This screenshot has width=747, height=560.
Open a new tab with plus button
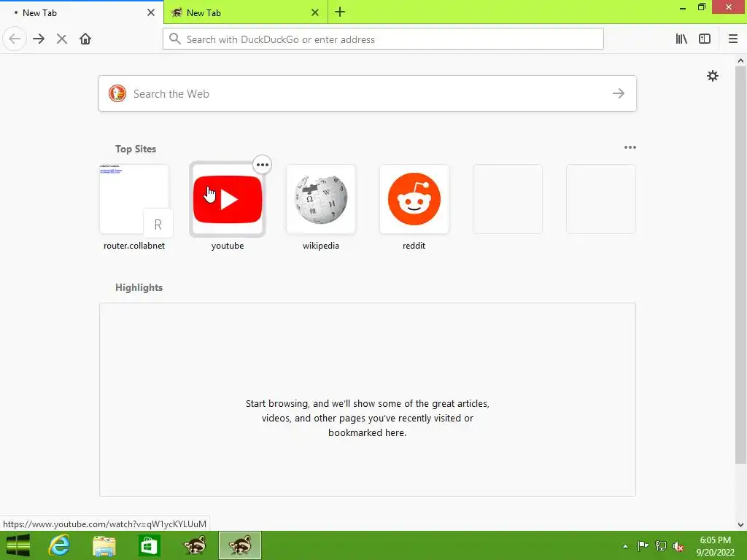coord(340,12)
